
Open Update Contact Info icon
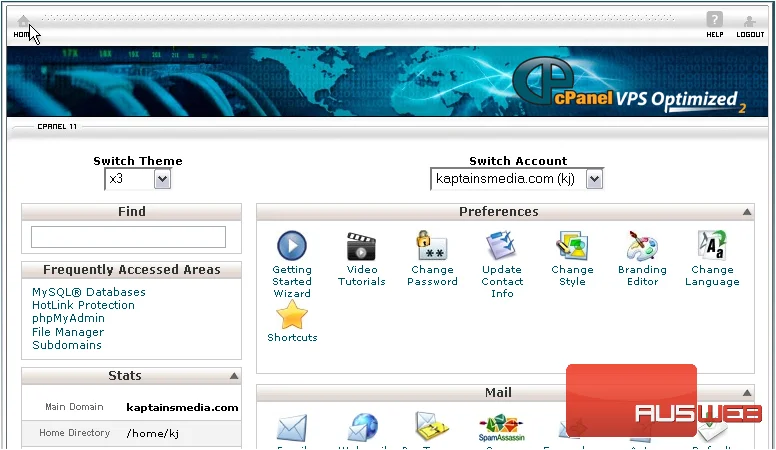(x=501, y=246)
